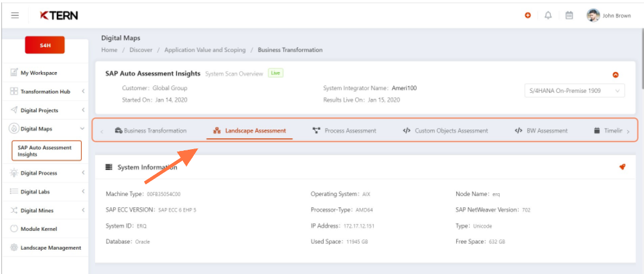This screenshot has width=644, height=274.
Task: Click the Digital Projects paper-plane icon
Action: click(x=14, y=110)
